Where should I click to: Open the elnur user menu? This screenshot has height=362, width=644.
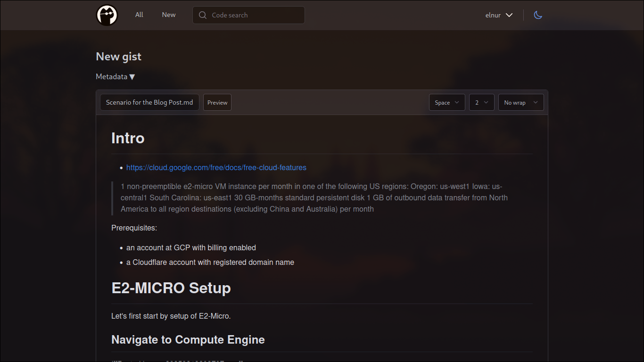coord(499,15)
